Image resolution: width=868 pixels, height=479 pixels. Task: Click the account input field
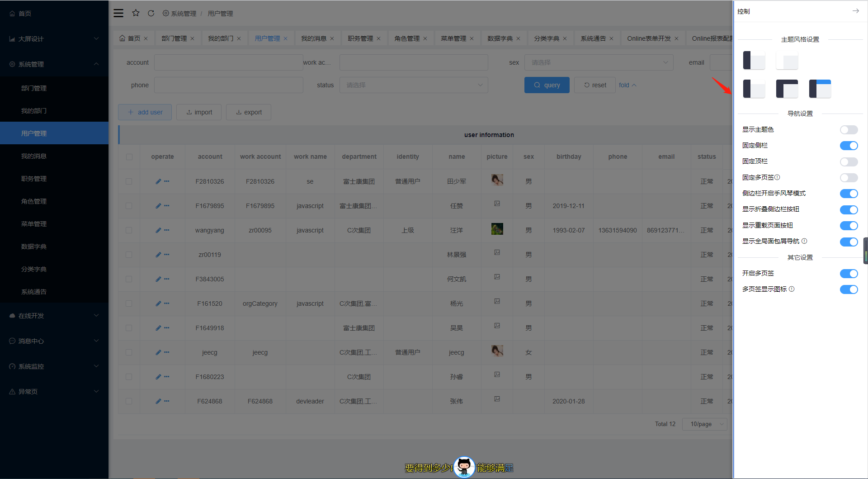(x=229, y=62)
